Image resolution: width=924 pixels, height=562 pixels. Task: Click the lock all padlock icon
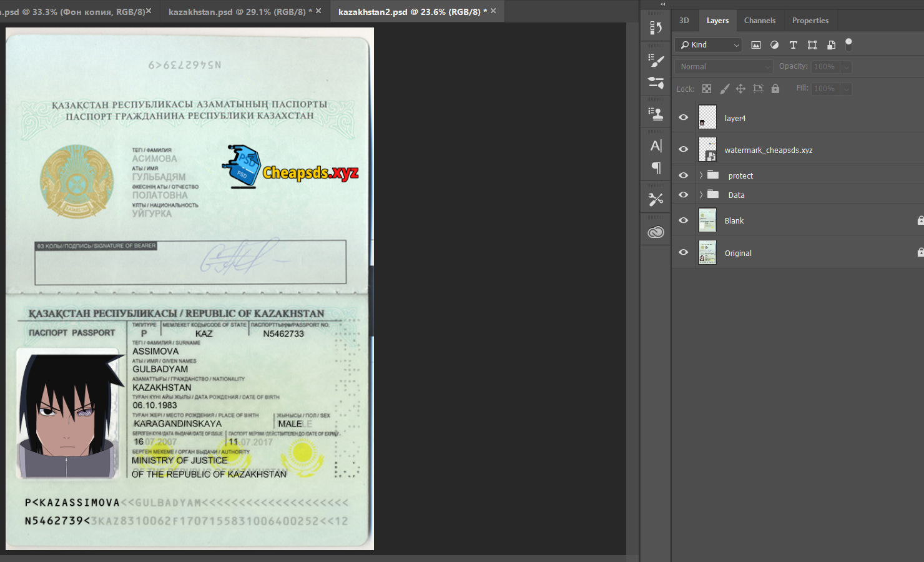[775, 89]
